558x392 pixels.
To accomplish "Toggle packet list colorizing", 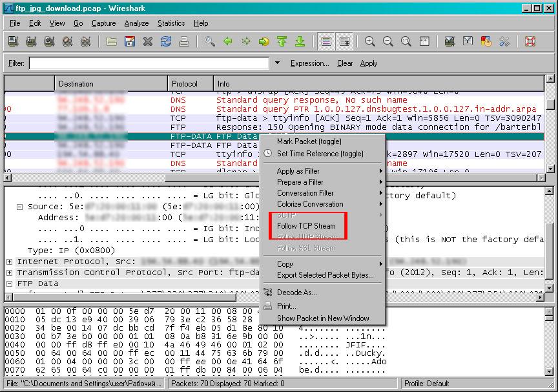I will click(326, 41).
